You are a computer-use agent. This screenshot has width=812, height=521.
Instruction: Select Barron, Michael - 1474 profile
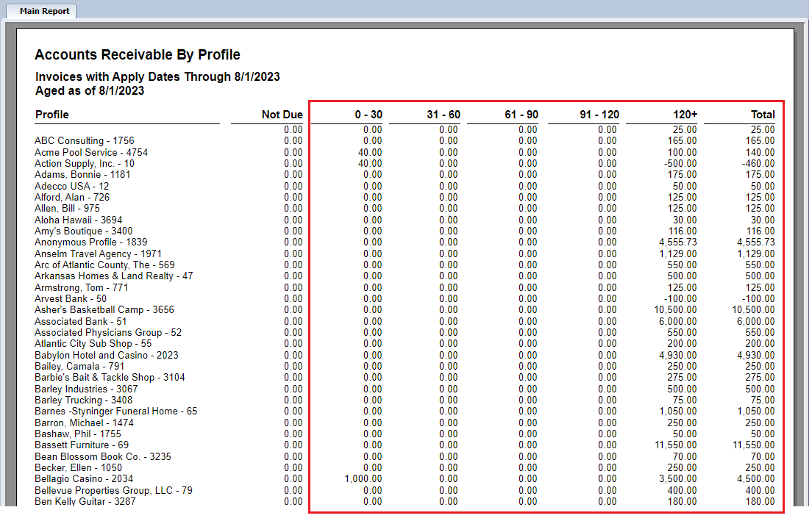click(84, 423)
